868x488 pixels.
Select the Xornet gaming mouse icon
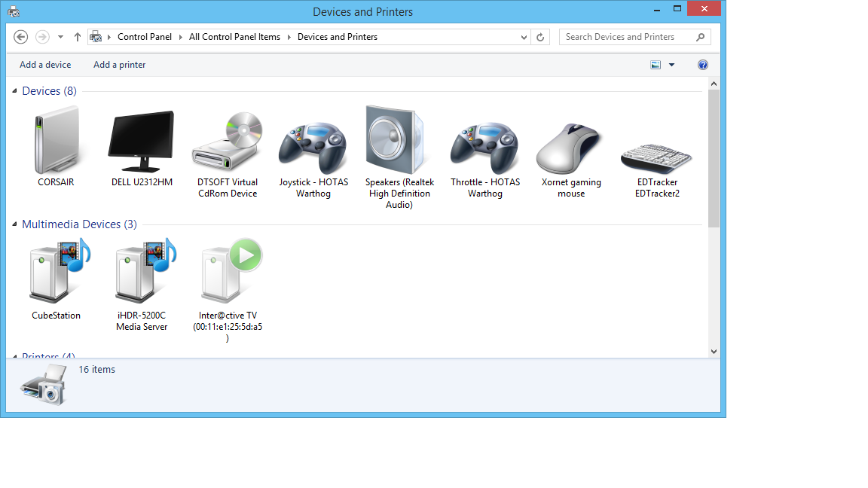569,148
